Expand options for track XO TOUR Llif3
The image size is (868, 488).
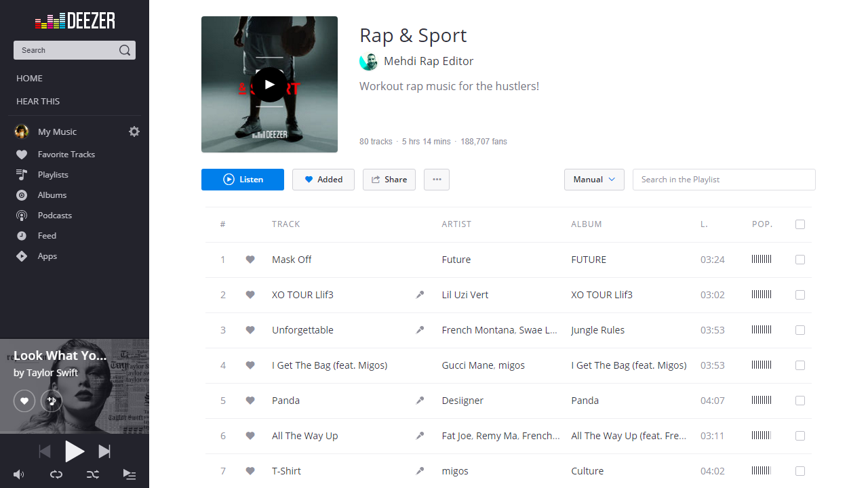click(x=420, y=295)
